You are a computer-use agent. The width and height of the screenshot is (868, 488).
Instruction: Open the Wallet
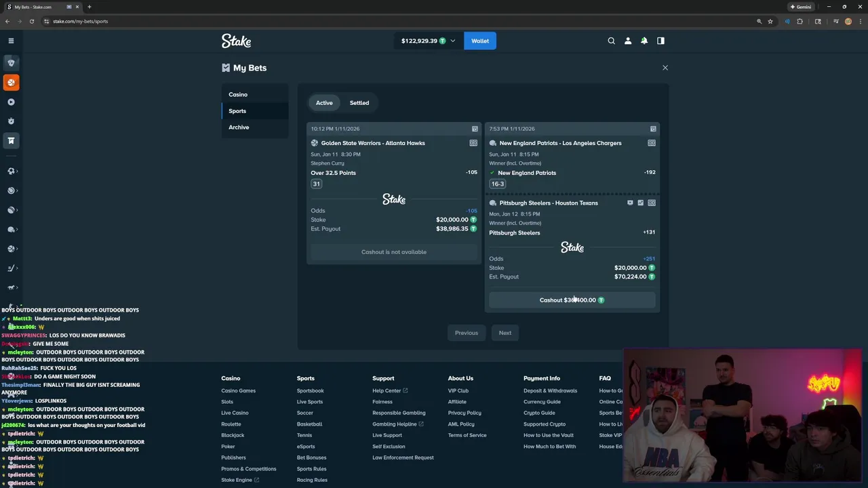click(480, 41)
